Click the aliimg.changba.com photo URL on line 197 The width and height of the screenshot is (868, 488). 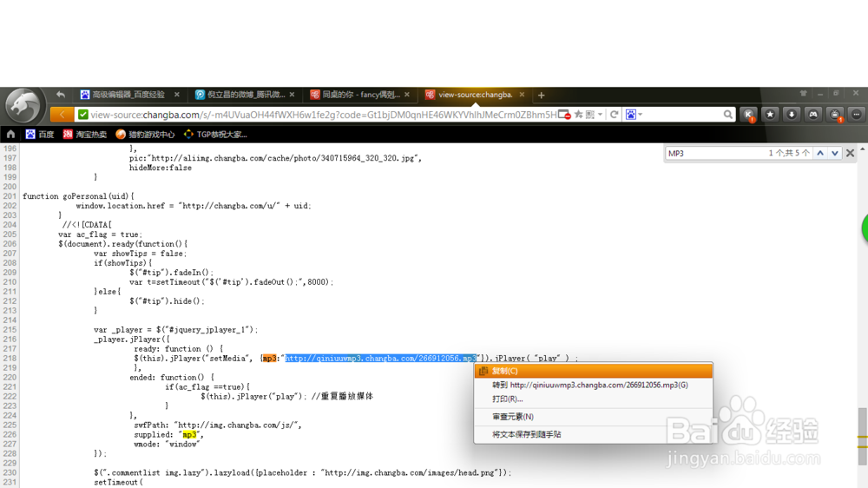284,158
